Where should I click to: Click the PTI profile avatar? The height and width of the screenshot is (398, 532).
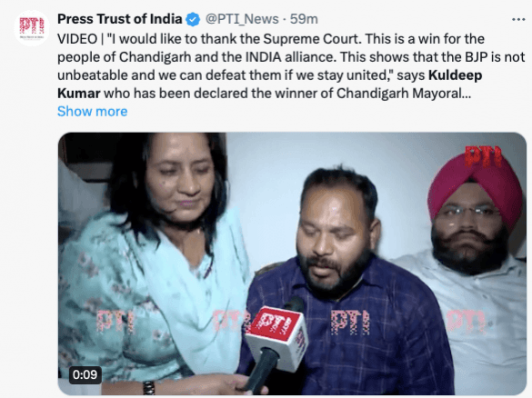[32, 28]
